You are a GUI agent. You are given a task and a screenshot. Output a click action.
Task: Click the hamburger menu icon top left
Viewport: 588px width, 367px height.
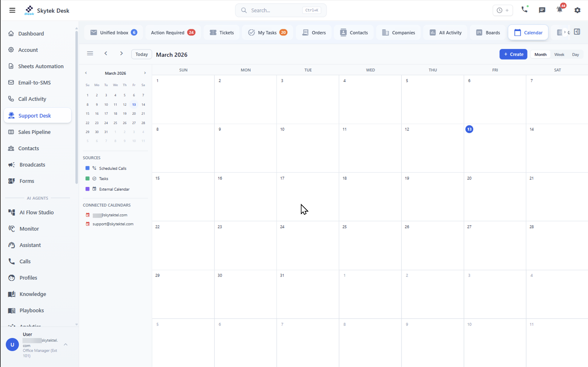coord(12,10)
